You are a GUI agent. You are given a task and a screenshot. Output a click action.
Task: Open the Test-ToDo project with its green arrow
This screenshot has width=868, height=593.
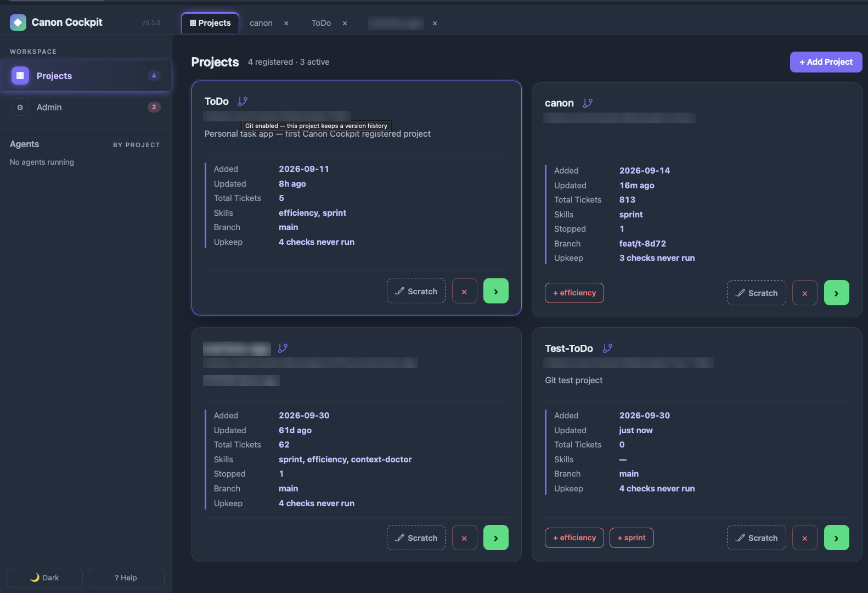[837, 538]
